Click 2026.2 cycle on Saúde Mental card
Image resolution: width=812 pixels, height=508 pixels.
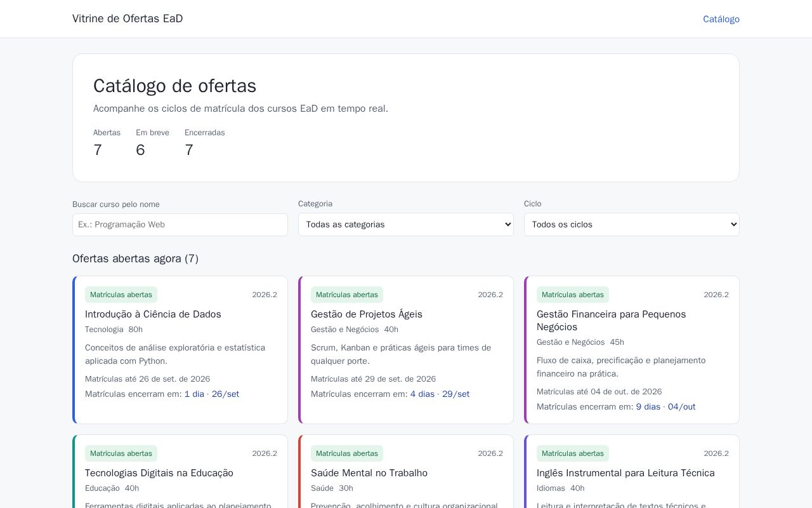(x=490, y=453)
